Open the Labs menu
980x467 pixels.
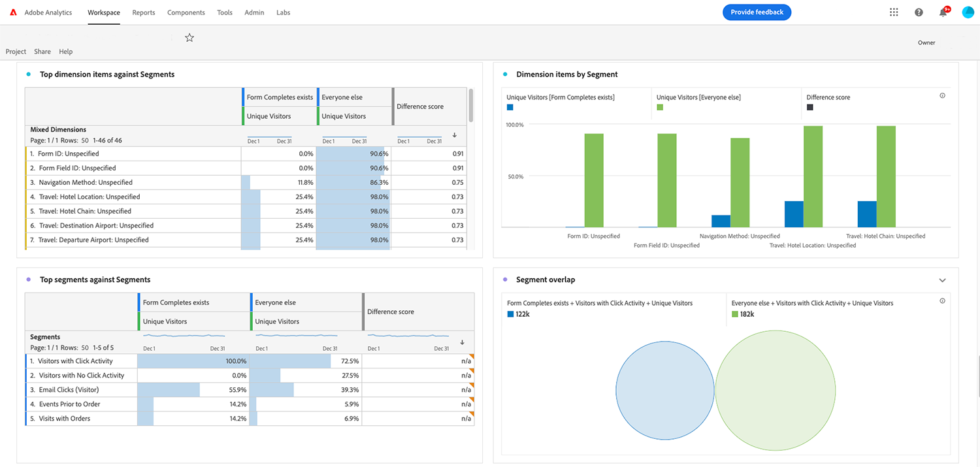[283, 12]
